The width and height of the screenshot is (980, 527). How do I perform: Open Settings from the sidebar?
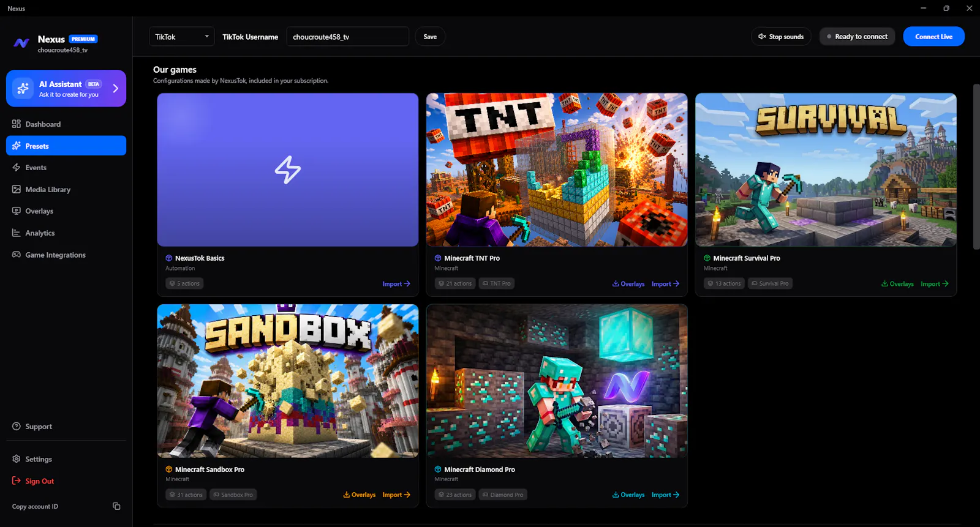(x=66, y=458)
